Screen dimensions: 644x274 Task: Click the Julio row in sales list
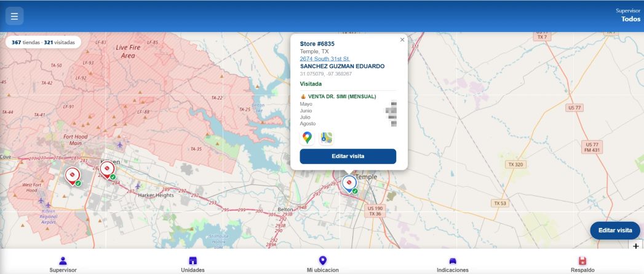[348, 117]
